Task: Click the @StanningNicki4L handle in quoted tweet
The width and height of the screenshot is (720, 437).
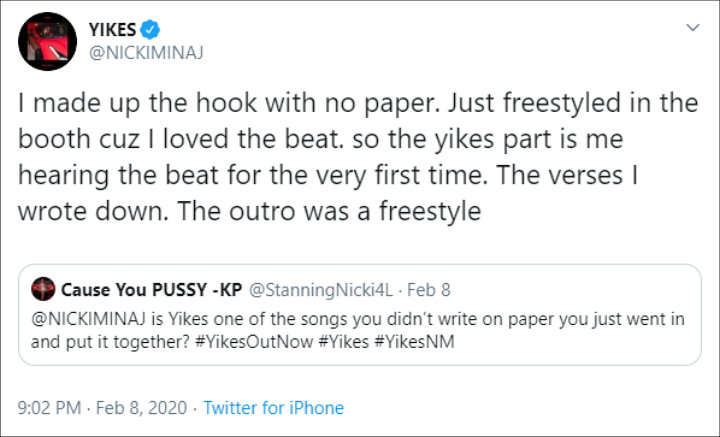Action: pos(321,290)
